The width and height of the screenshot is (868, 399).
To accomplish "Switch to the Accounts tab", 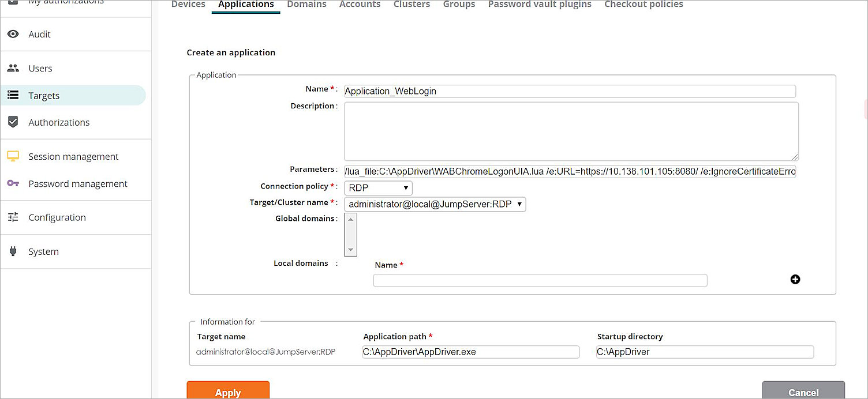I will pyautogui.click(x=360, y=5).
